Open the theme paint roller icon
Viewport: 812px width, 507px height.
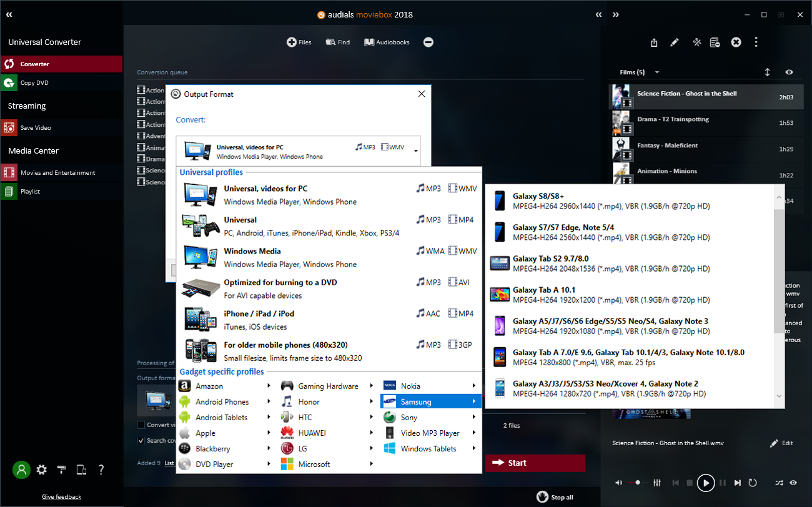click(61, 470)
